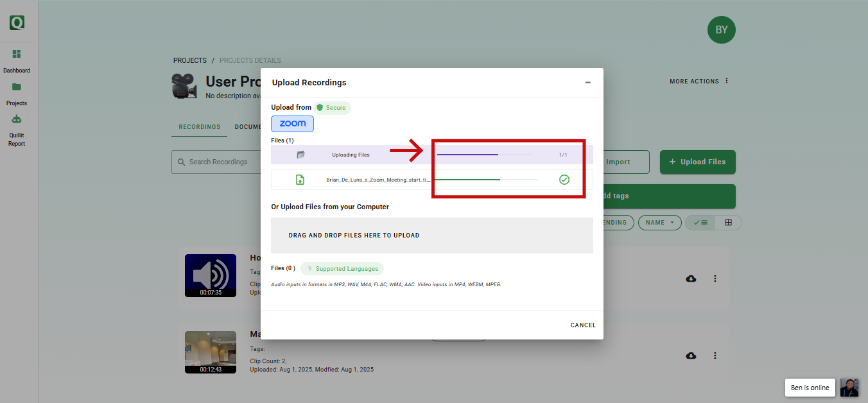Switch to grid view layout
The height and width of the screenshot is (403, 868).
(729, 223)
